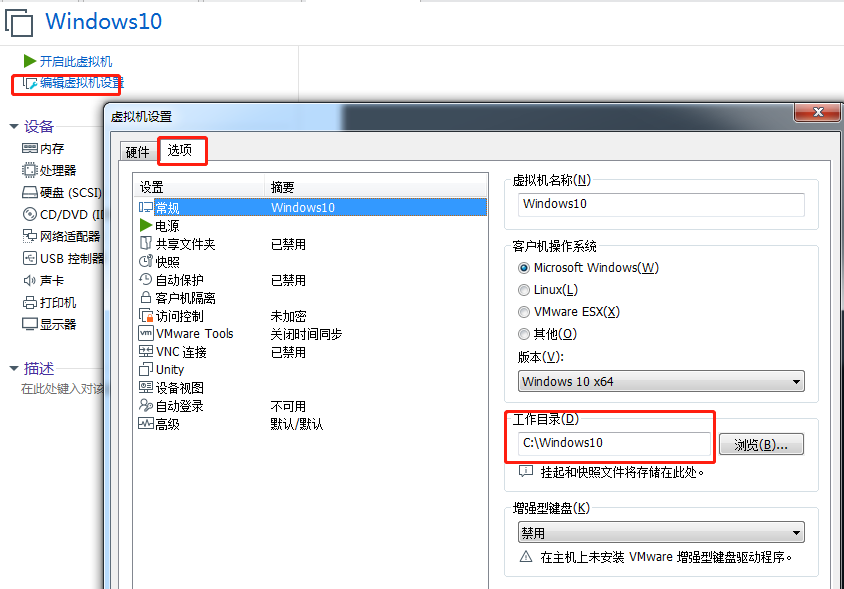The height and width of the screenshot is (589, 844).
Task: Select the 共享文件夹 row in settings list
Action: (x=310, y=244)
